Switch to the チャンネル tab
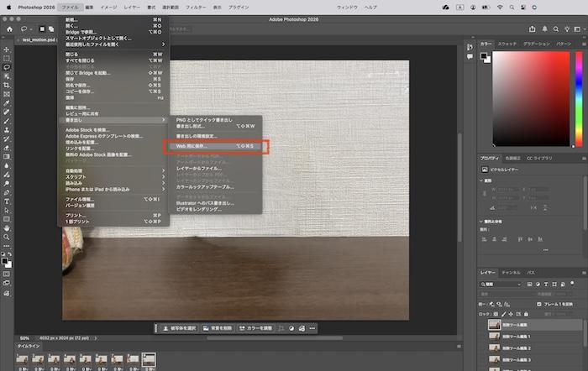588x371 pixels. pos(511,273)
